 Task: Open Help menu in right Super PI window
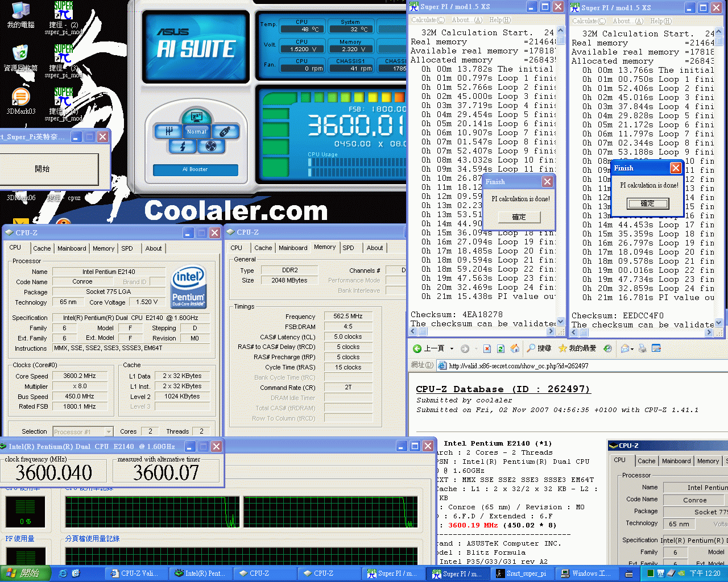tap(660, 21)
